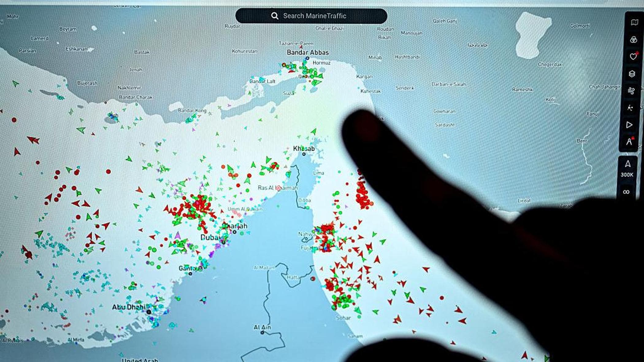Open the map layers stack icon
This screenshot has width=644, height=362.
[632, 74]
